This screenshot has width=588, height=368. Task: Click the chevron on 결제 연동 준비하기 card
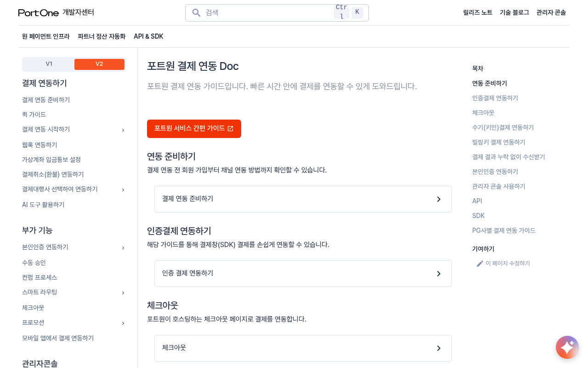pos(439,199)
